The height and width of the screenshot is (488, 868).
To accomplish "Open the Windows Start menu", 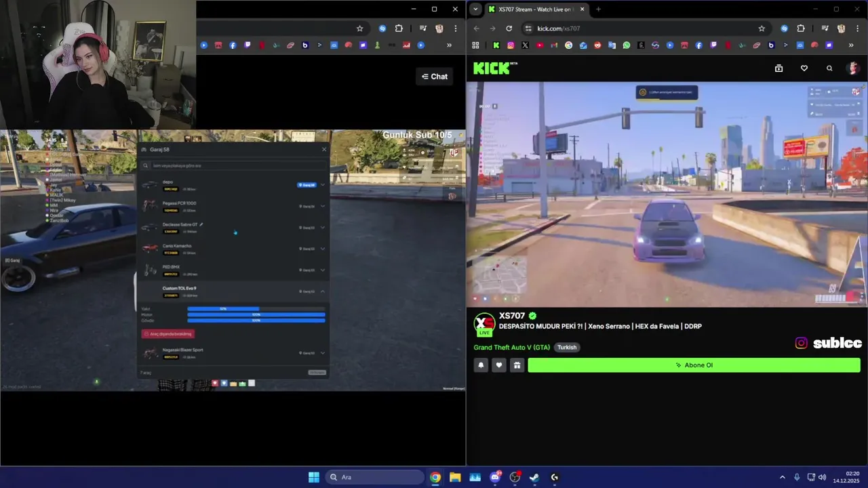I will click(314, 477).
